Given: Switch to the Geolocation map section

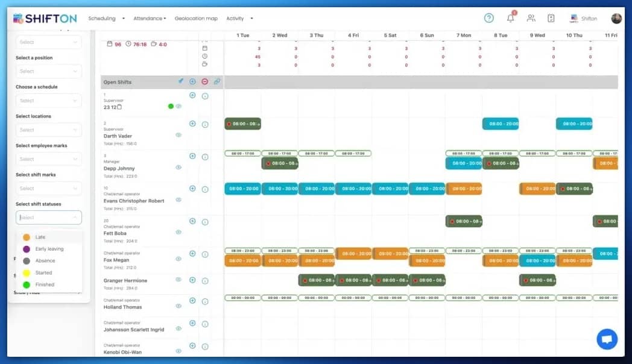Looking at the screenshot, I should point(196,18).
